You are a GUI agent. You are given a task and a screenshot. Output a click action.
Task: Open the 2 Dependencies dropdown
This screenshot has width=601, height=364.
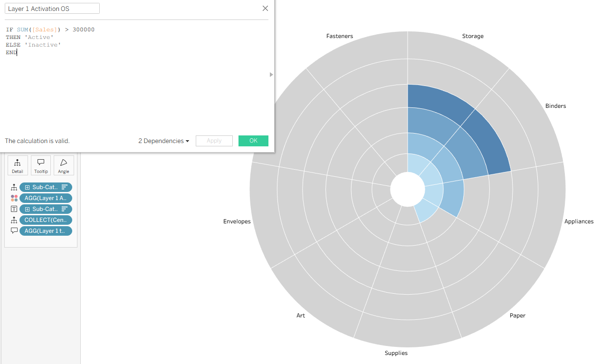(x=163, y=141)
